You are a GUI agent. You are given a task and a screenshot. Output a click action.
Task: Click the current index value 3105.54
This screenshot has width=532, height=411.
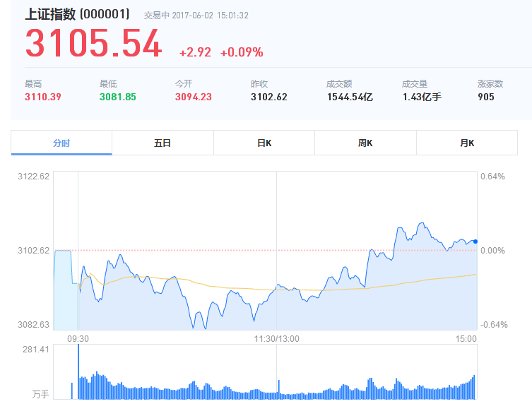coord(93,43)
